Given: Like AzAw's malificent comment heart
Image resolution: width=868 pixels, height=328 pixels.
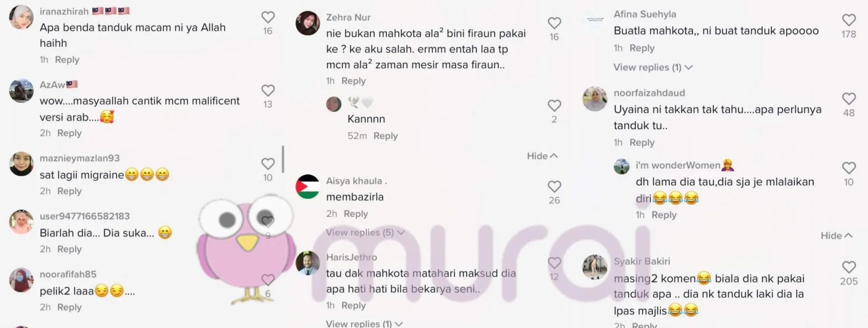Looking at the screenshot, I should pos(268,90).
